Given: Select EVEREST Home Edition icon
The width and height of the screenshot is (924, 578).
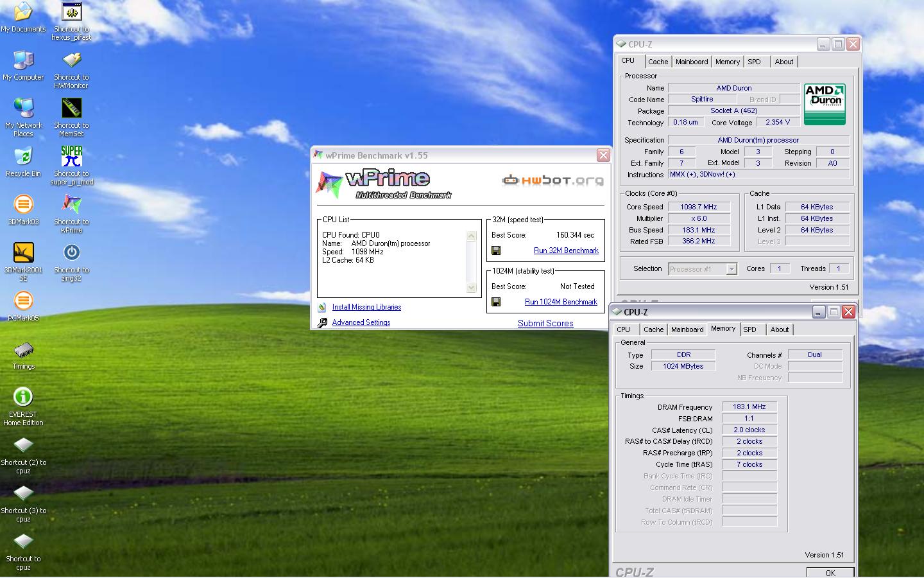Looking at the screenshot, I should tap(23, 406).
